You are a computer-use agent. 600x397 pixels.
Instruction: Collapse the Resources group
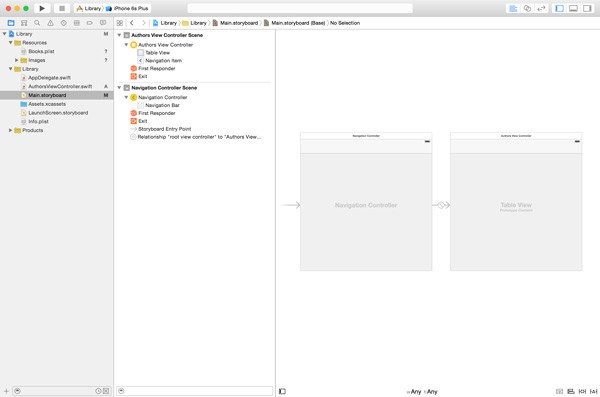[x=11, y=42]
